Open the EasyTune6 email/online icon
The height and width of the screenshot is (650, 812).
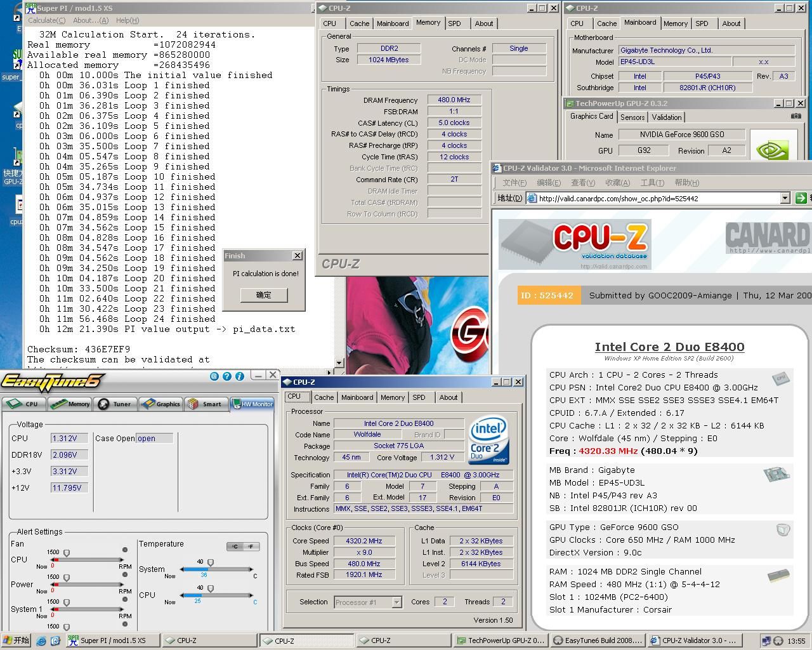[x=215, y=376]
